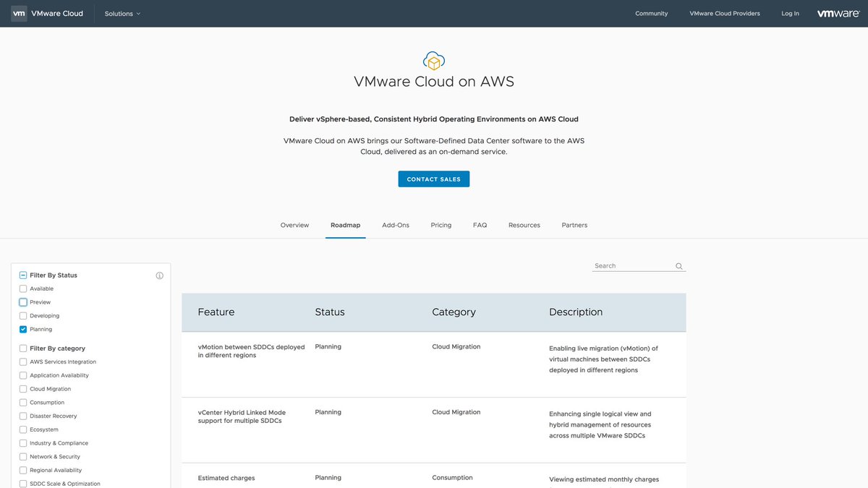Click the Category column header
Viewport: 868px width, 488px height.
click(454, 312)
